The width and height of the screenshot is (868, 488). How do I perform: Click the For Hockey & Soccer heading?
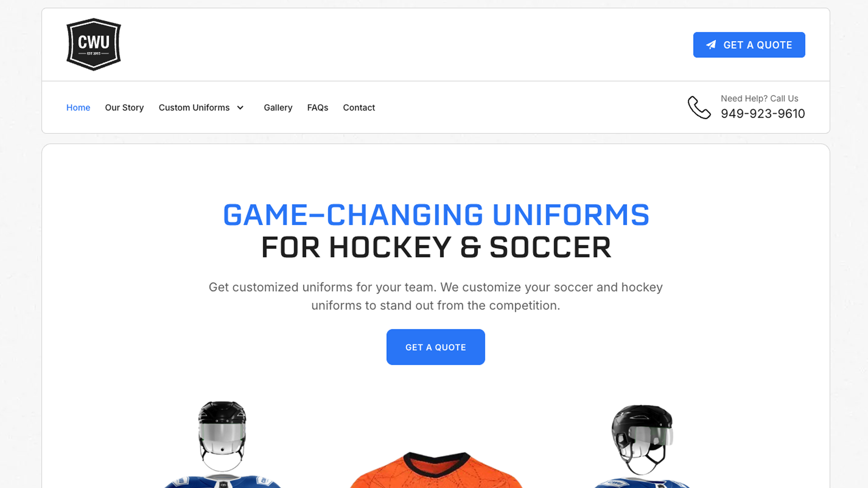tap(436, 247)
